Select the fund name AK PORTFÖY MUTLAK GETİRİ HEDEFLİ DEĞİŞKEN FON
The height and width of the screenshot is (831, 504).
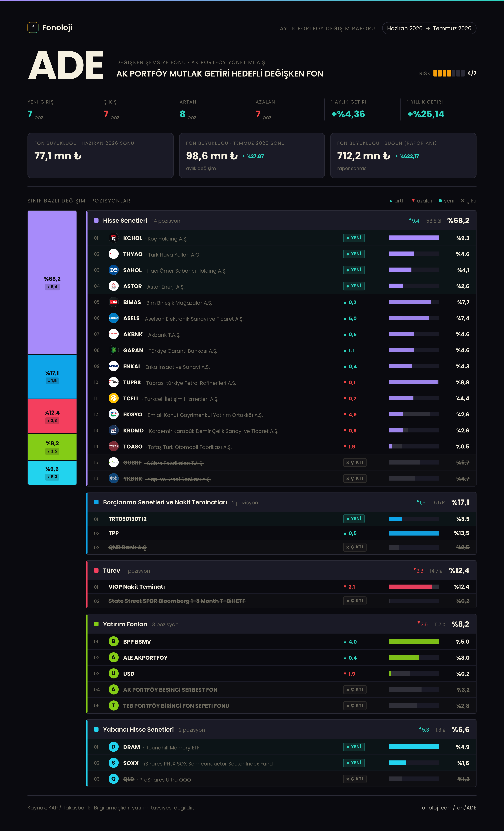point(220,73)
